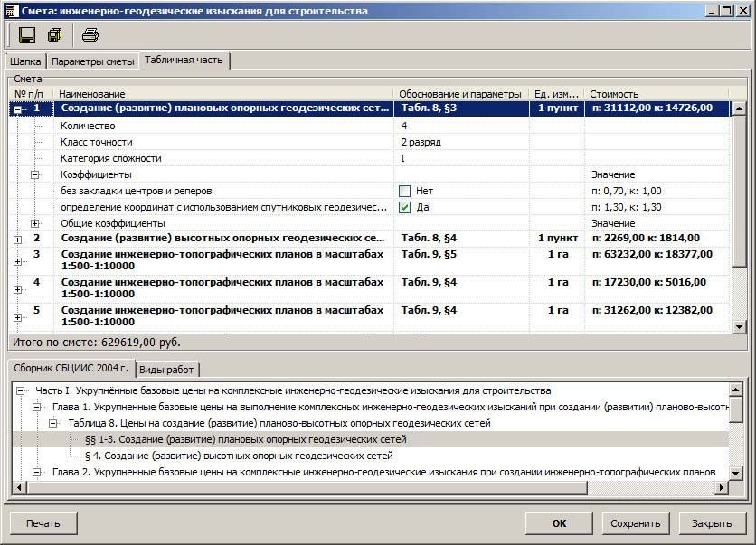756x545 pixels.
Task: Click the printer icon in the toolbar
Action: point(90,34)
